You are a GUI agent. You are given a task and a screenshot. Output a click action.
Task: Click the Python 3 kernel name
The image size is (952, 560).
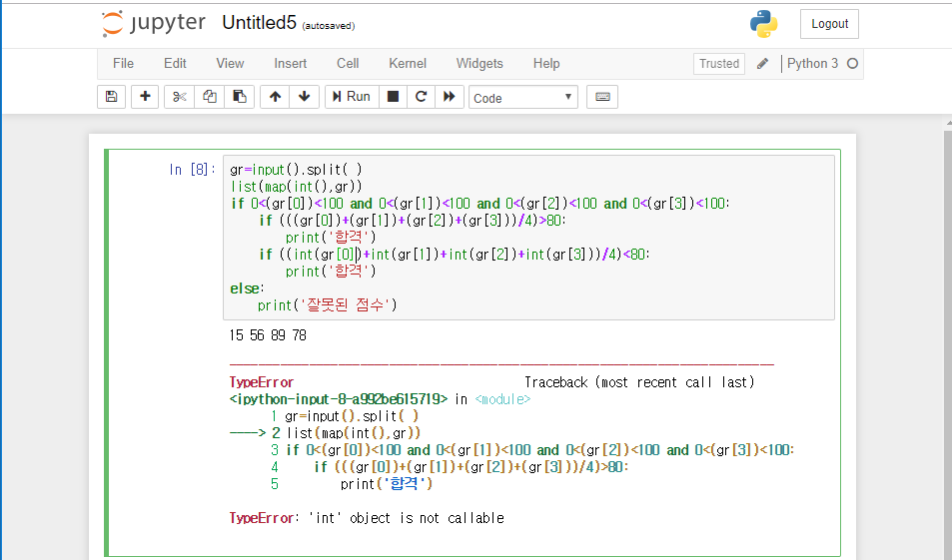coord(812,64)
